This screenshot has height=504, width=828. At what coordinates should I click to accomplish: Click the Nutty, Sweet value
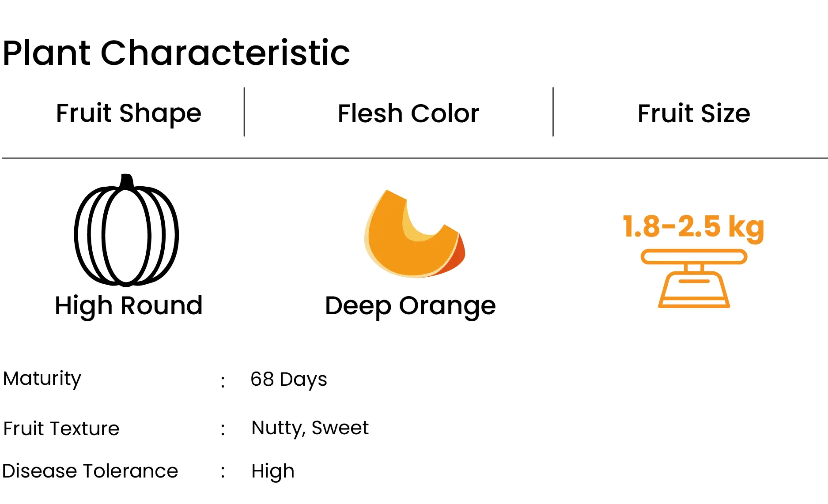[x=310, y=428]
